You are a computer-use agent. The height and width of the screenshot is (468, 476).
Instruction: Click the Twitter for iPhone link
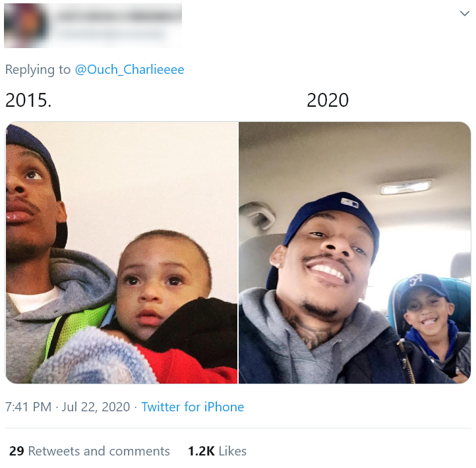click(193, 407)
